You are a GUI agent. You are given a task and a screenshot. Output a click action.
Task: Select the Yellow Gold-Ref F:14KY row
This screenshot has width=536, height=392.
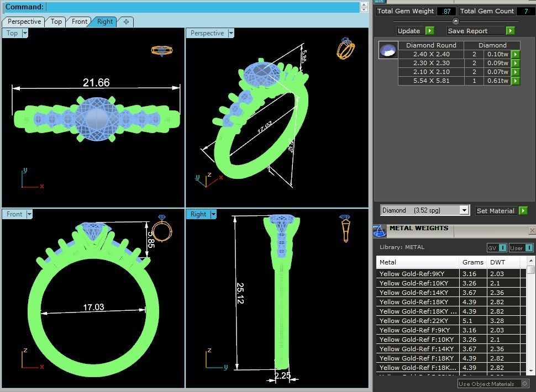coord(451,349)
